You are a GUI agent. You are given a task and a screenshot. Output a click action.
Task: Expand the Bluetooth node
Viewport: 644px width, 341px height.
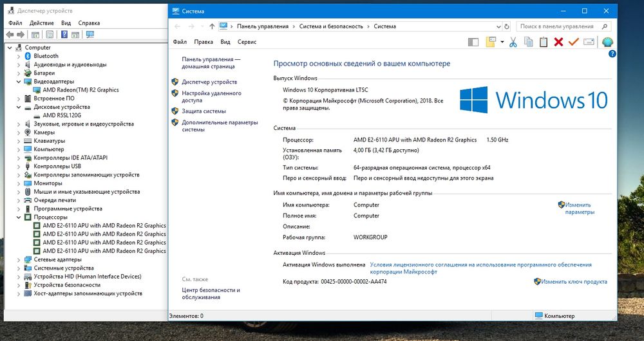point(19,56)
